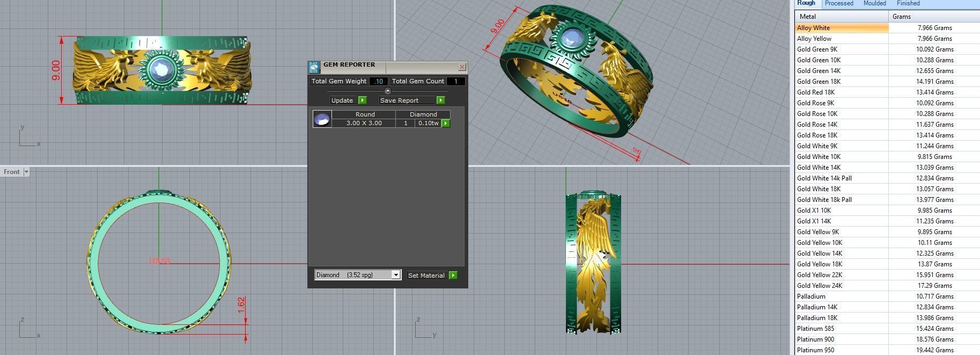980x355 pixels.
Task: Select the Alloy Yellow row
Action: pyautogui.click(x=887, y=39)
